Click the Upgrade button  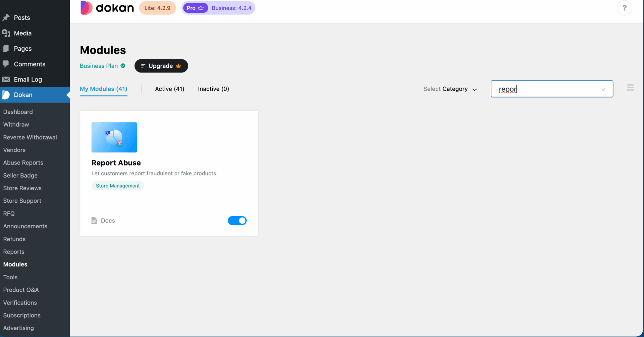click(x=161, y=66)
